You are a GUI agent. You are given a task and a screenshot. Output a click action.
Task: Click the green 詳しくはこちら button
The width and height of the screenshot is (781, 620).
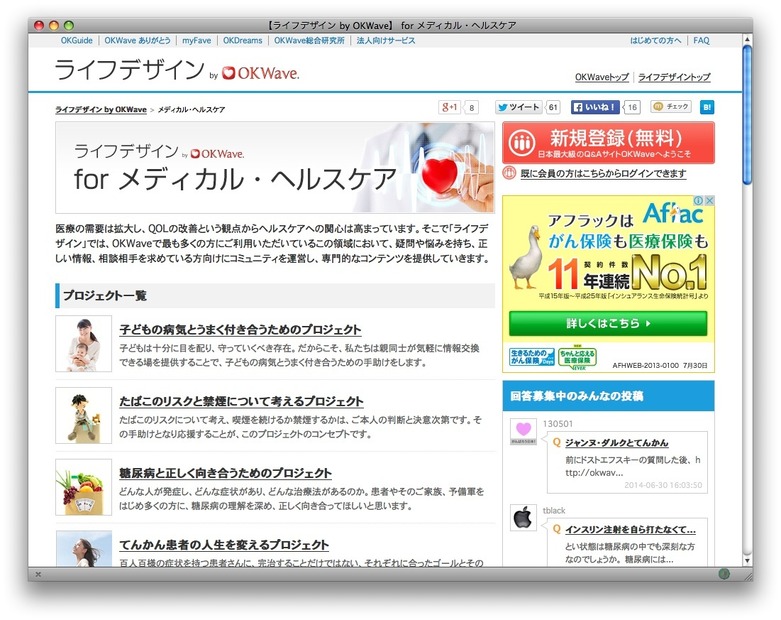[x=608, y=324]
